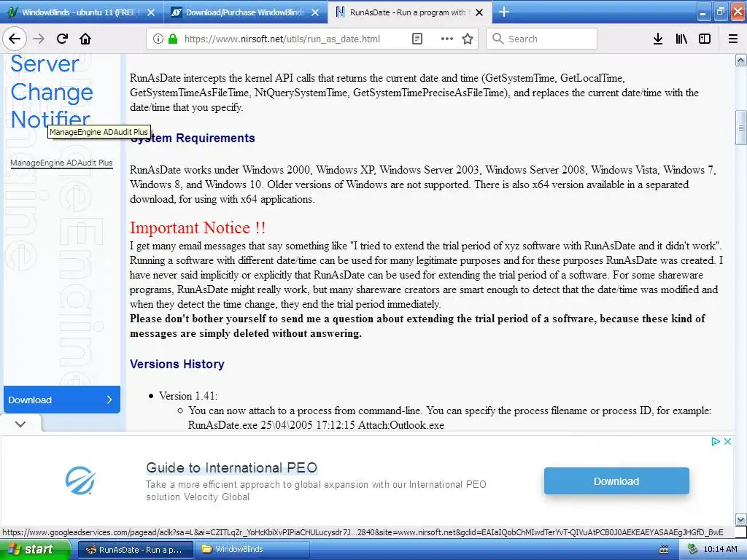Click the forward navigation arrow
Viewport: 747px width, 560px height.
(x=39, y=39)
